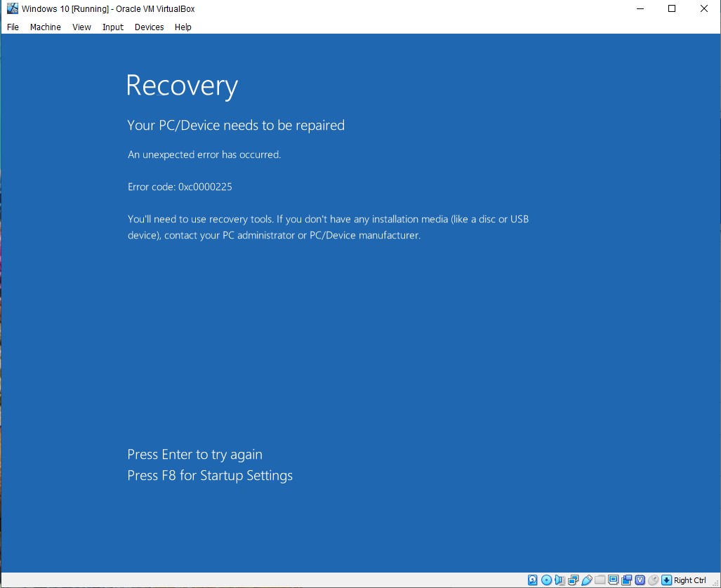Click 'Your PC/Device needs to be repaired' text

236,125
